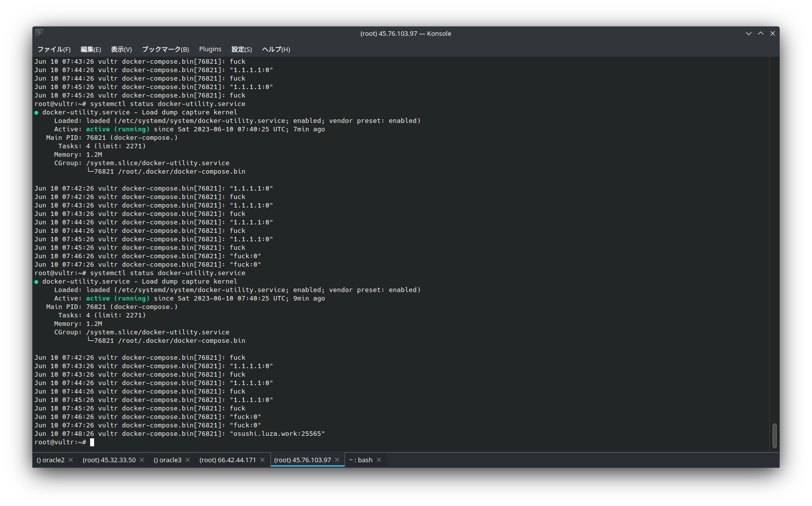Open the ブックマーク(B) menu
The image size is (812, 506).
165,49
